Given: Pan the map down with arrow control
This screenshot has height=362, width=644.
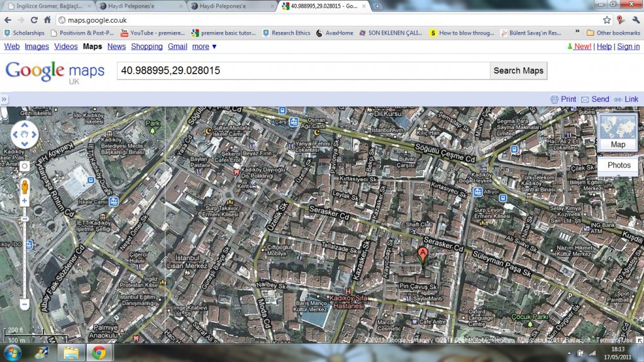Looking at the screenshot, I should coord(25,144).
